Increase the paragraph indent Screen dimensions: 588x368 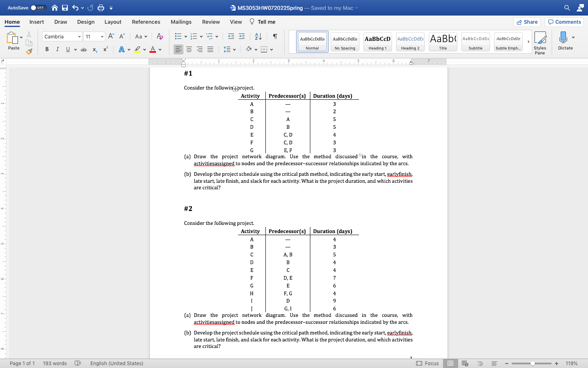[x=242, y=36]
